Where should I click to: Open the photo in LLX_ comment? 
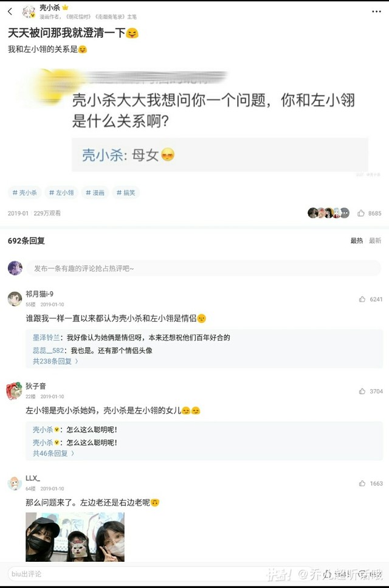point(75,536)
